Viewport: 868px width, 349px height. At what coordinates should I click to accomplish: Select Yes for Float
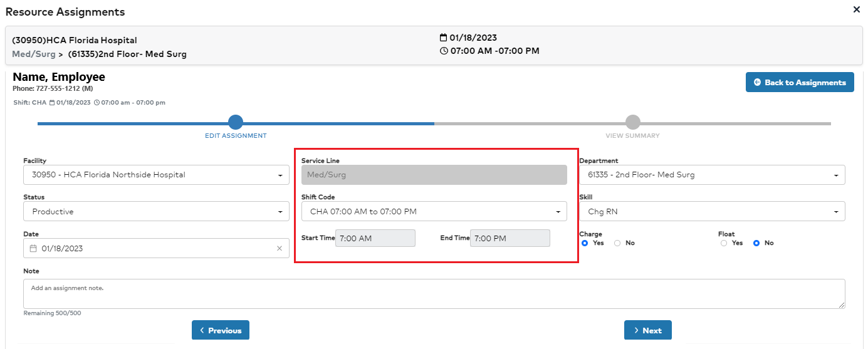724,243
